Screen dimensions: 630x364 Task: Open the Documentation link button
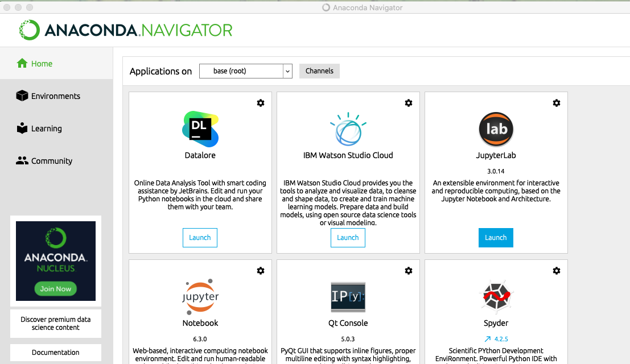click(x=55, y=353)
